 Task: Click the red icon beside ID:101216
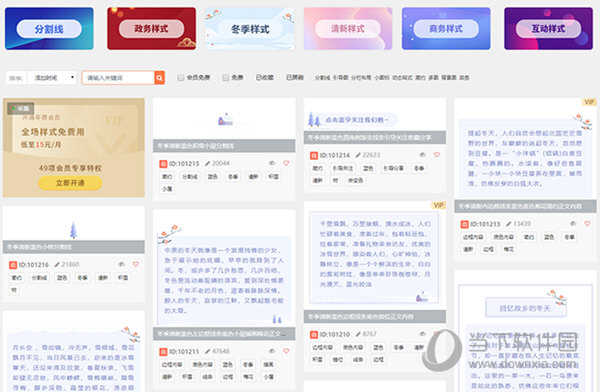click(x=13, y=265)
